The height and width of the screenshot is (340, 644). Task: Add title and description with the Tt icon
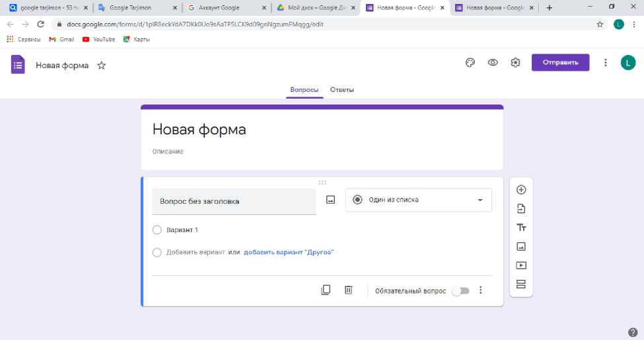[x=521, y=228]
